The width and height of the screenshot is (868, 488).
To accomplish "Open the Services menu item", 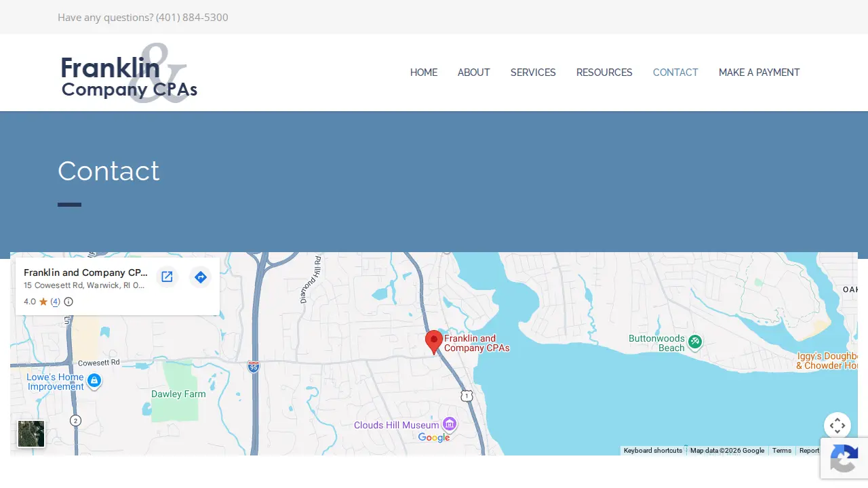I will (x=533, y=73).
